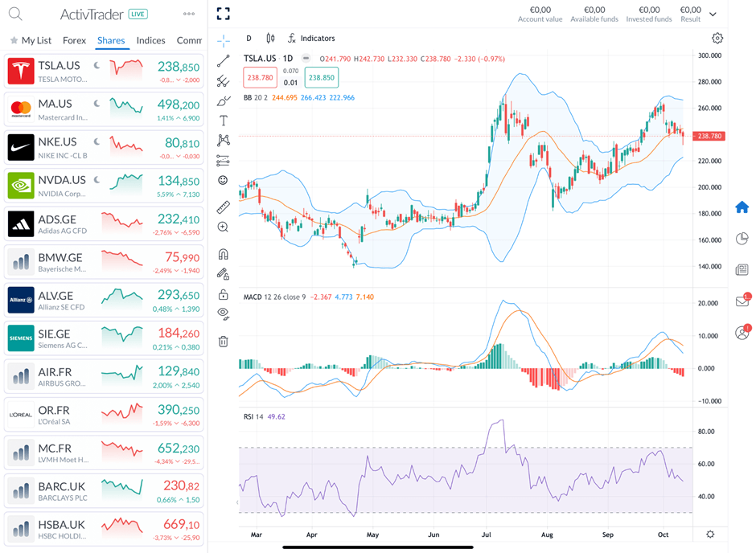The image size is (756, 553).
Task: Select the Shares tab
Action: coord(111,40)
